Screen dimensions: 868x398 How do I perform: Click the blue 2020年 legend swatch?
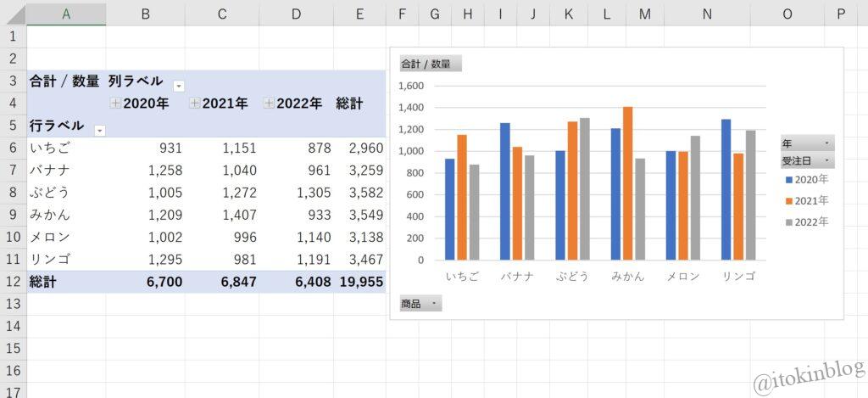click(x=788, y=180)
